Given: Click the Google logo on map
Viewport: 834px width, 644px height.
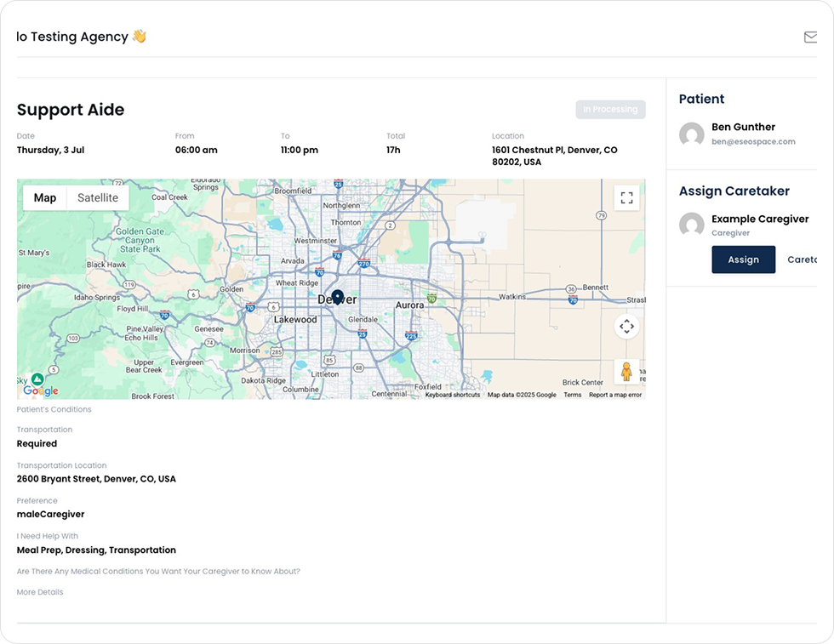Looking at the screenshot, I should point(41,390).
